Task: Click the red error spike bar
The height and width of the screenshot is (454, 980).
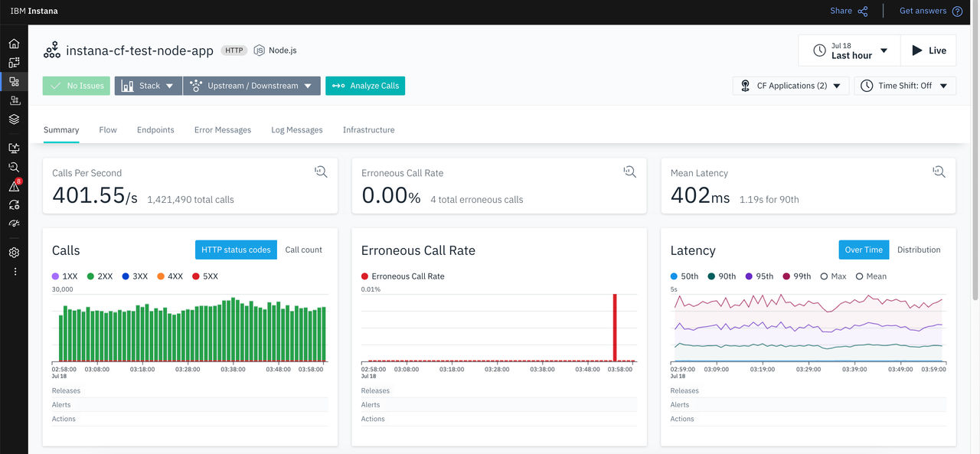Action: (614, 327)
